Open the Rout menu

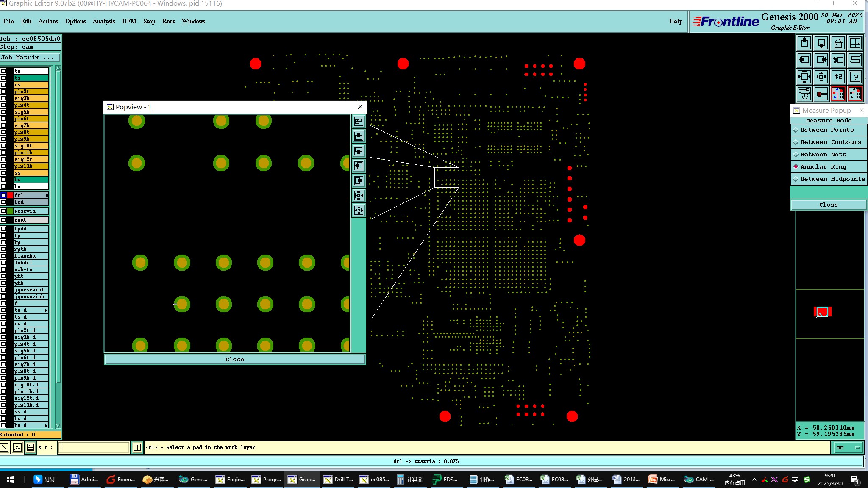click(x=169, y=21)
